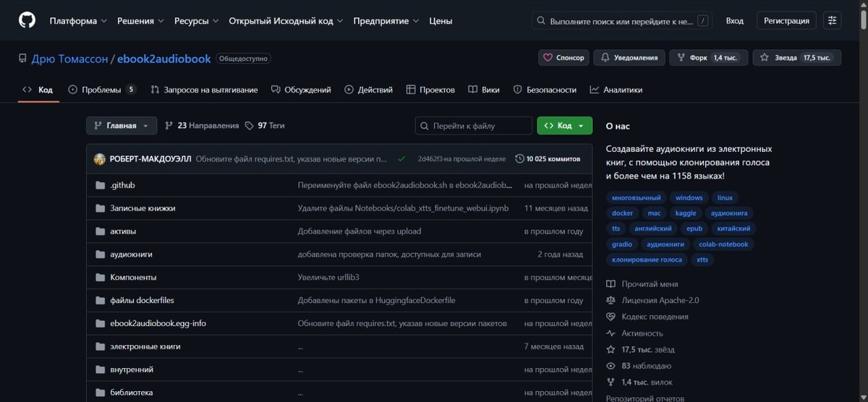Open the Платформа dropdown menu

[x=78, y=21]
